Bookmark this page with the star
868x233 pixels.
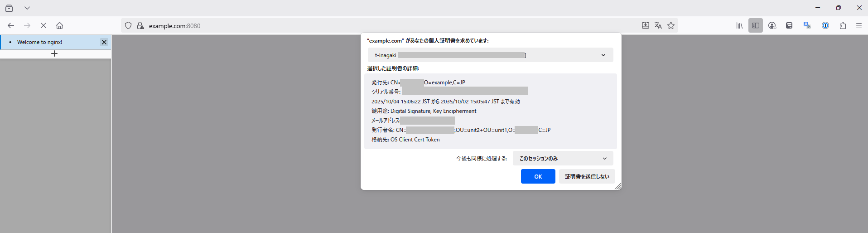pyautogui.click(x=671, y=26)
